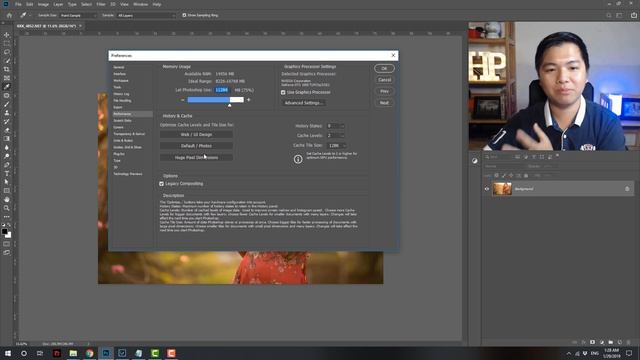Click Cancel in Preferences dialog

click(x=384, y=80)
